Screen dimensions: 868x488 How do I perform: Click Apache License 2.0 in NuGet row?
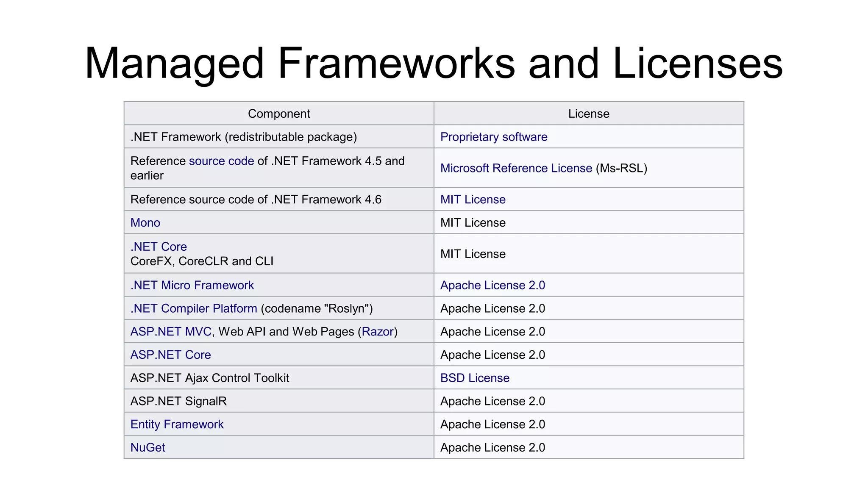click(x=492, y=447)
